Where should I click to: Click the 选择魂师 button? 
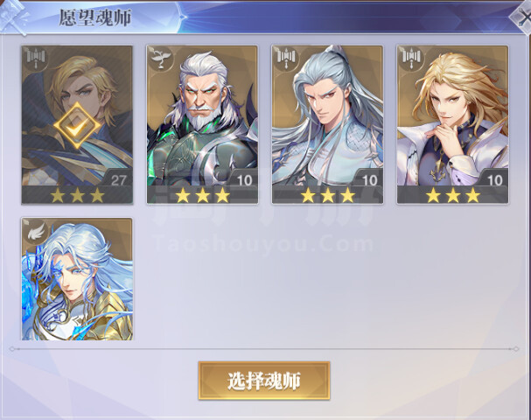point(264,381)
